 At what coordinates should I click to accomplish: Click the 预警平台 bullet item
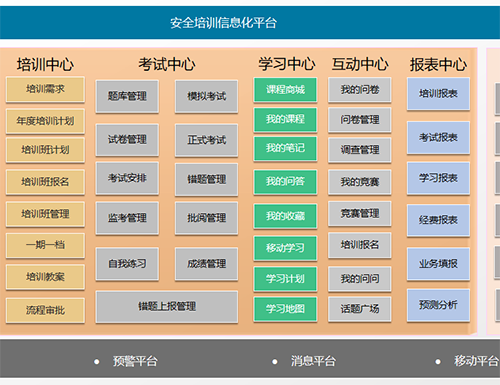pyautogui.click(x=135, y=361)
